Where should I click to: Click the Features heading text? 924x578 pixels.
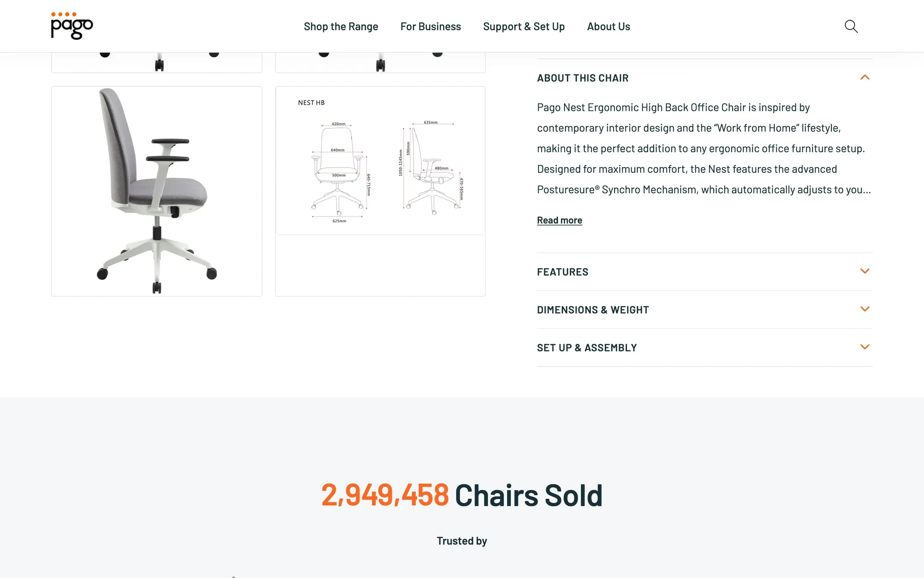pyautogui.click(x=562, y=272)
